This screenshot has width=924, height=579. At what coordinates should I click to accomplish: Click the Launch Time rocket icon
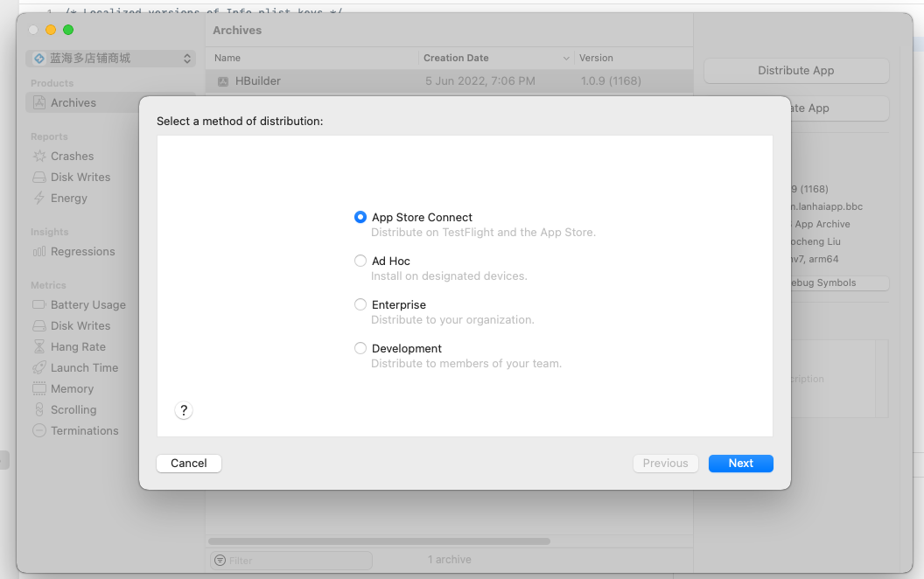(x=39, y=368)
